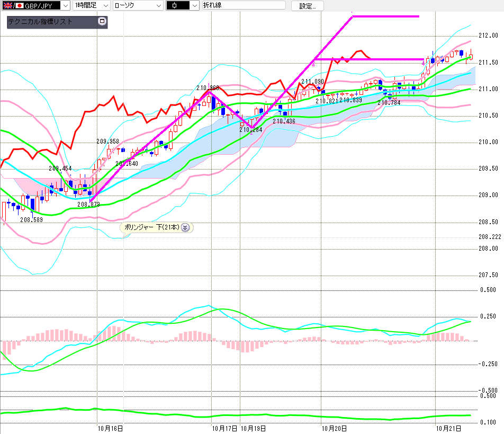The image size is (504, 434).
Task: Expand the candlestick color style selector arrow
Action: 195,5
